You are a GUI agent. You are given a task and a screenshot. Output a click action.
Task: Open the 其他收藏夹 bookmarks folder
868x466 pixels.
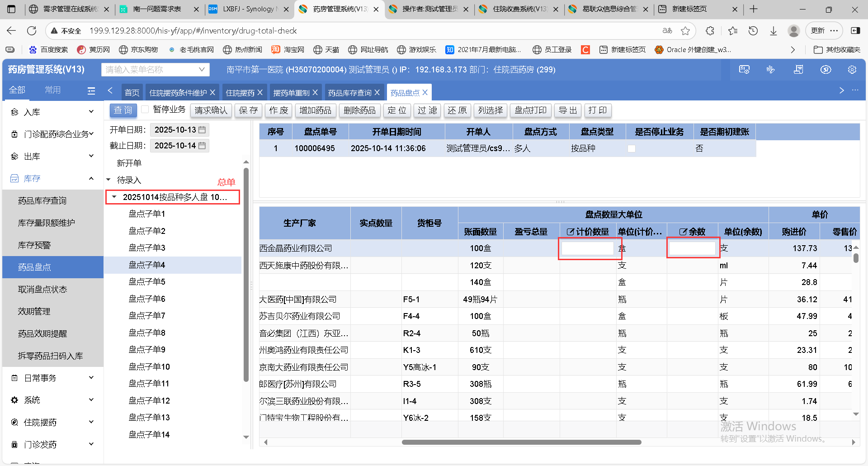click(837, 50)
